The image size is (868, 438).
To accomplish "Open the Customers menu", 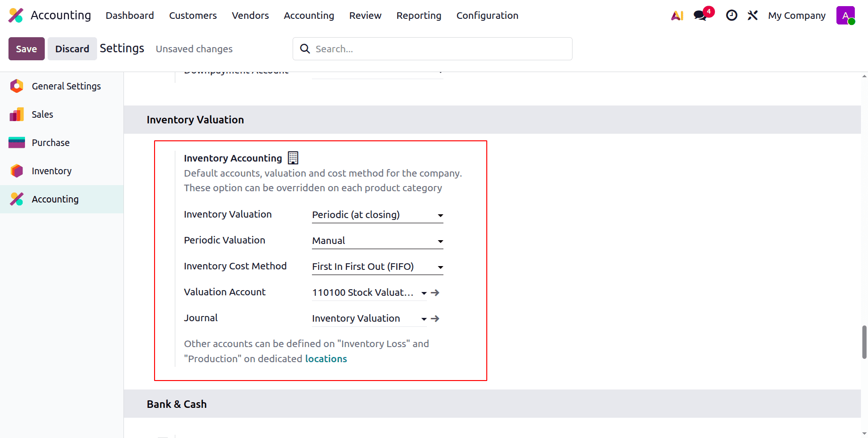I will (x=193, y=16).
